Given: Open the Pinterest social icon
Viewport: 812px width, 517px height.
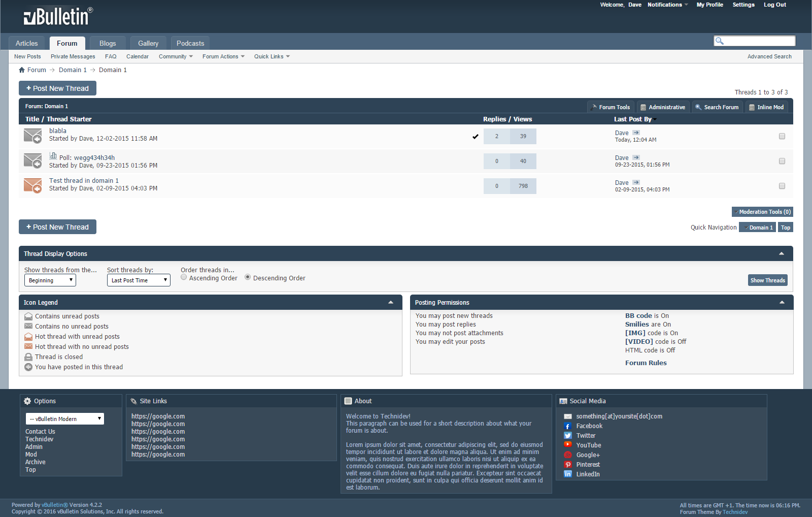Looking at the screenshot, I should (x=568, y=465).
